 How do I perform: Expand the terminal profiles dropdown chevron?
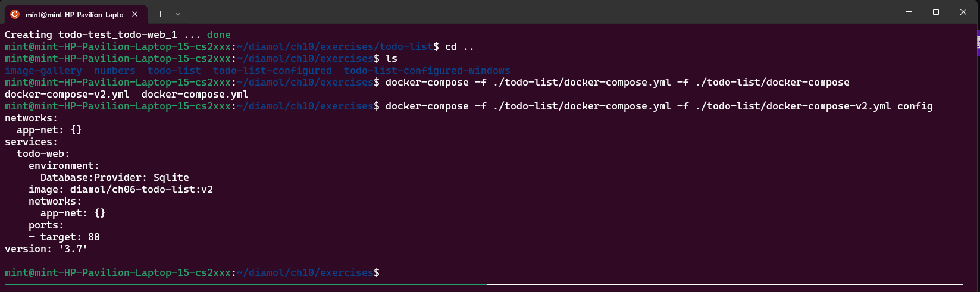point(177,14)
